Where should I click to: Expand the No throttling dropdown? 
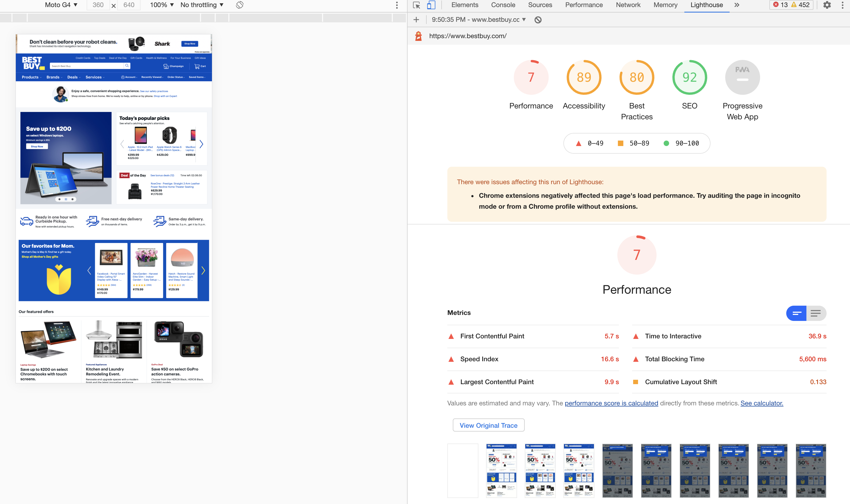[x=202, y=5]
